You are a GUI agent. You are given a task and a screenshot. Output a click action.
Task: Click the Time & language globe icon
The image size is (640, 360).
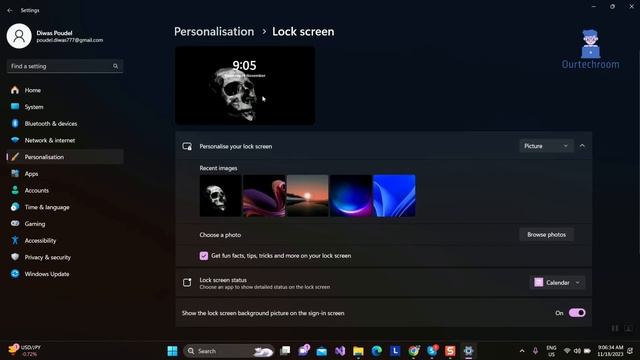15,207
